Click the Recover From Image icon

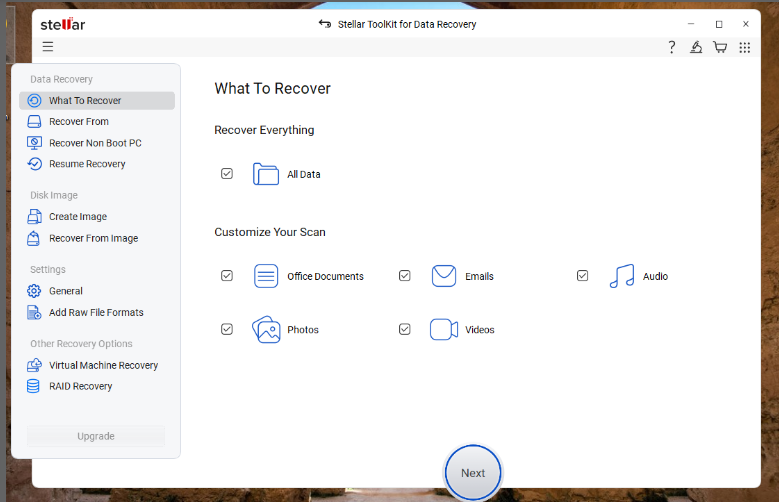pos(33,239)
